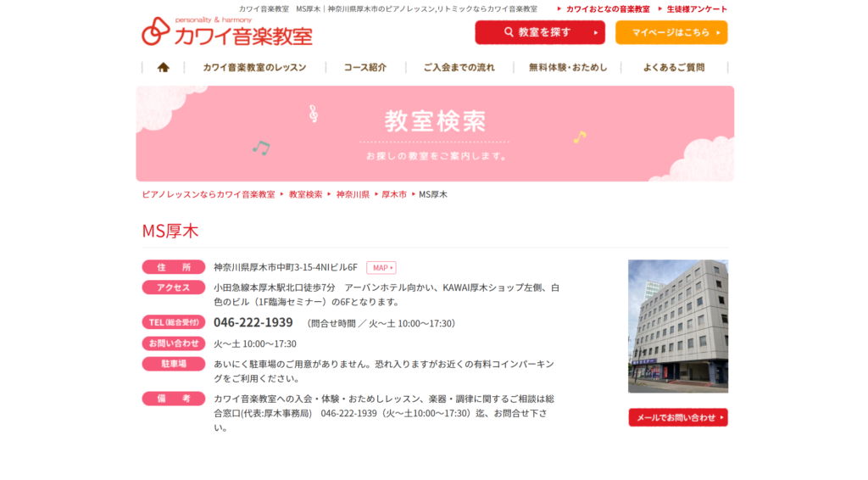Go to よくあるご質問 menu item

tap(674, 68)
